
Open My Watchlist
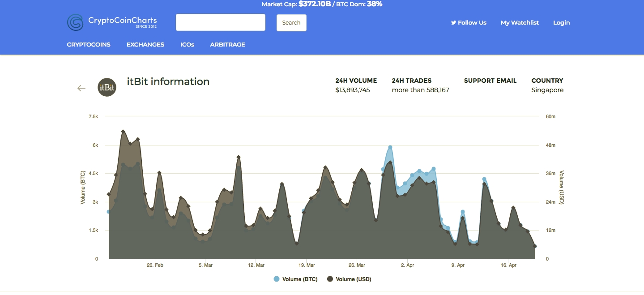[520, 22]
